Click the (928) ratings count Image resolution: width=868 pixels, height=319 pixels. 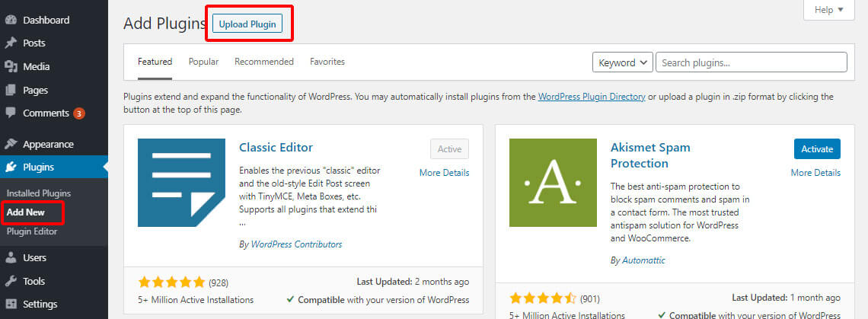pyautogui.click(x=219, y=283)
